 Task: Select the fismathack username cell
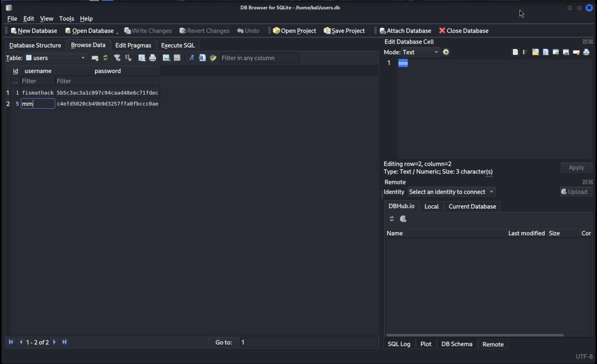tap(38, 93)
